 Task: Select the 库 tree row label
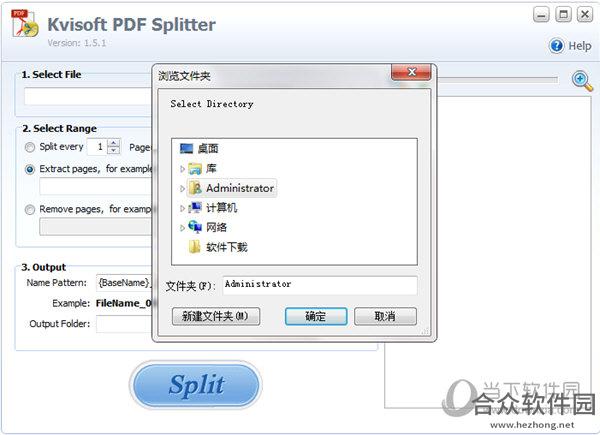click(211, 168)
